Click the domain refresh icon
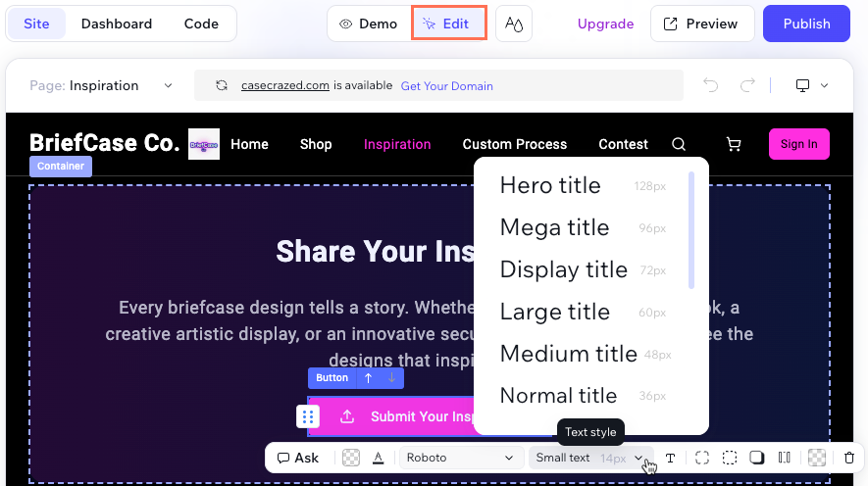 222,85
